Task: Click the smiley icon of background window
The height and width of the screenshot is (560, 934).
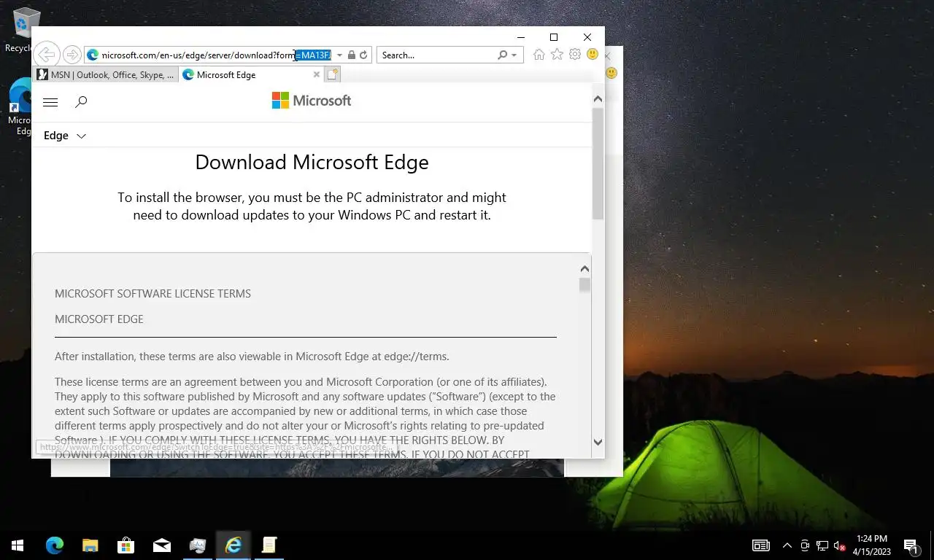Action: (611, 73)
